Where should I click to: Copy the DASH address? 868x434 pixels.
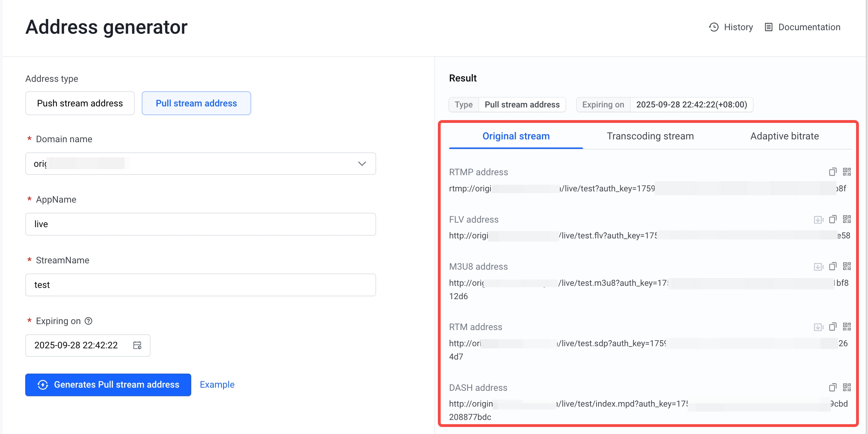pyautogui.click(x=833, y=387)
